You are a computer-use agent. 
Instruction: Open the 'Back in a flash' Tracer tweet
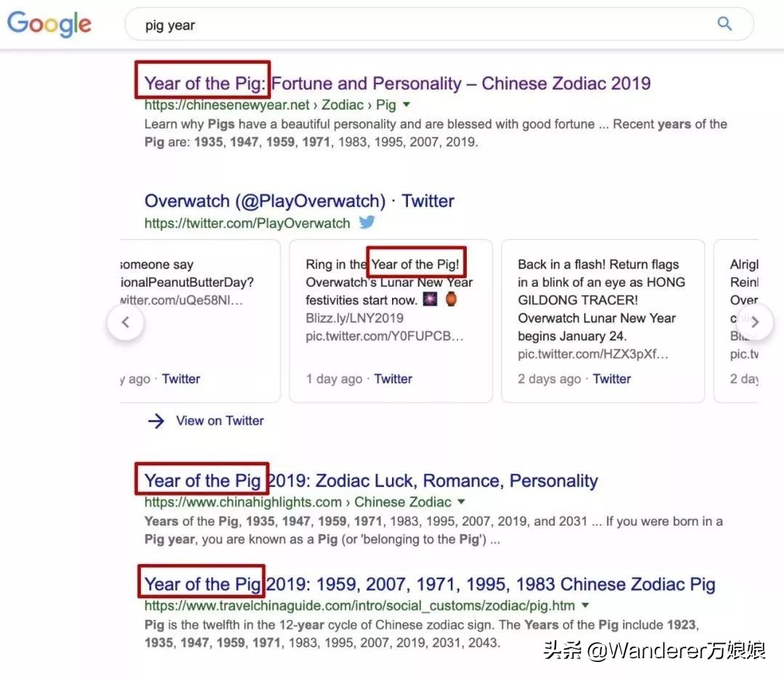(603, 321)
